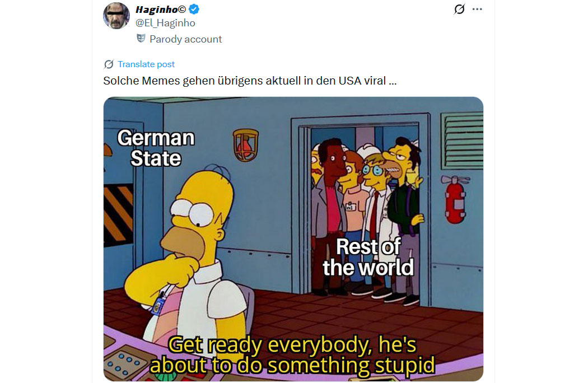Click the German State caption in meme
588x383 pixels.
pyautogui.click(x=156, y=148)
